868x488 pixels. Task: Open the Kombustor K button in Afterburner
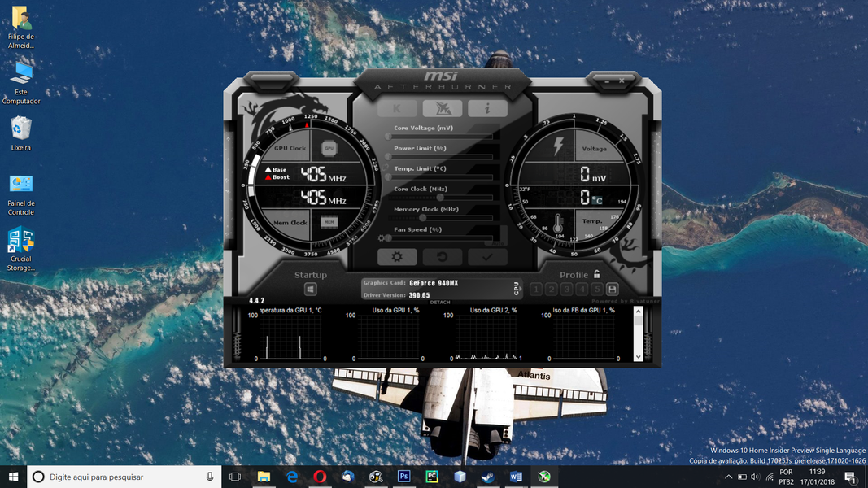point(397,108)
